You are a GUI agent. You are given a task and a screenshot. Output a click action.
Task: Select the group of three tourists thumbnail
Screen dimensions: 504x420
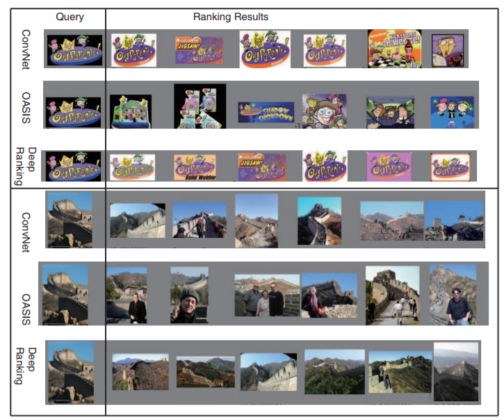[x=267, y=296]
